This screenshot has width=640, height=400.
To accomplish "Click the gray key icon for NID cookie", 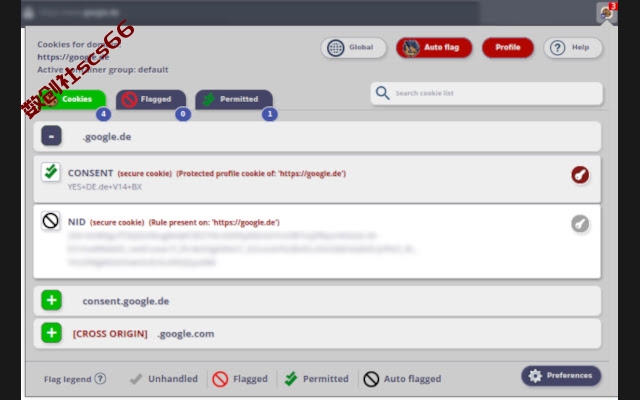I will pyautogui.click(x=580, y=224).
